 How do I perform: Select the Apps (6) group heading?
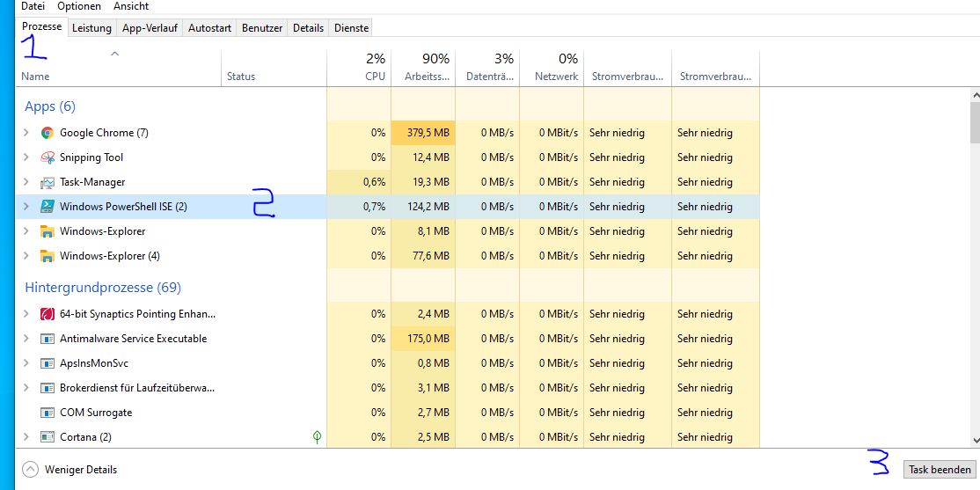pyautogui.click(x=50, y=106)
